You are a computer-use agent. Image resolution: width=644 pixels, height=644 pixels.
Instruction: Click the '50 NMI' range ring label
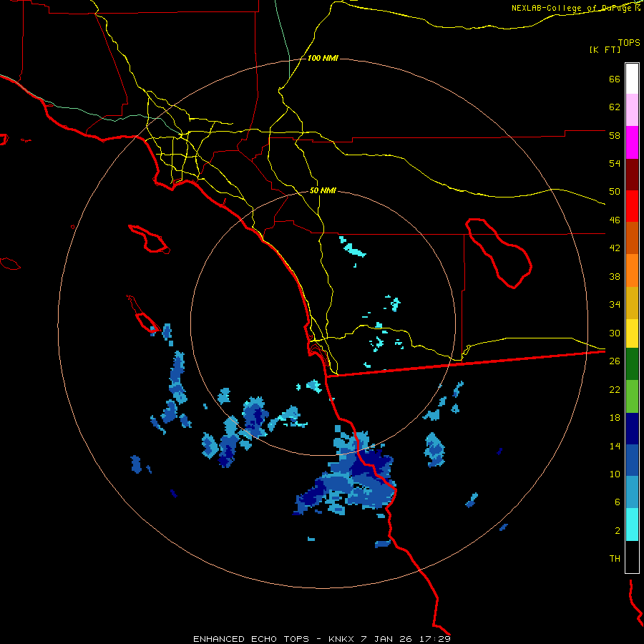point(323,190)
